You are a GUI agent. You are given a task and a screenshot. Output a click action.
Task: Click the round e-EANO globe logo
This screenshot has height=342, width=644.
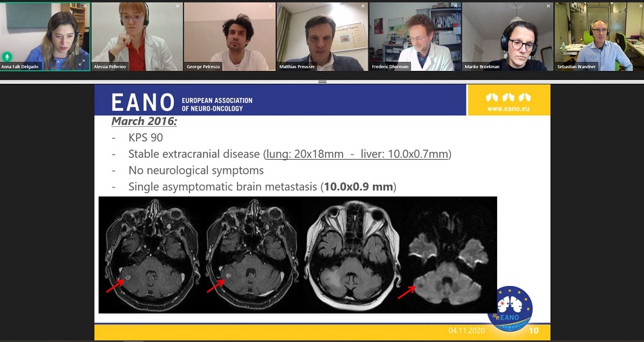[510, 309]
